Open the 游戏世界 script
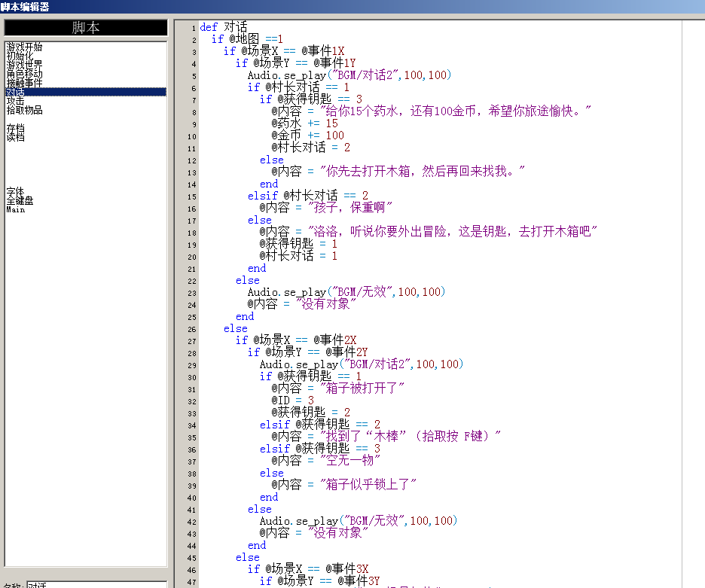Viewport: 705px width, 588px height. pyautogui.click(x=24, y=65)
